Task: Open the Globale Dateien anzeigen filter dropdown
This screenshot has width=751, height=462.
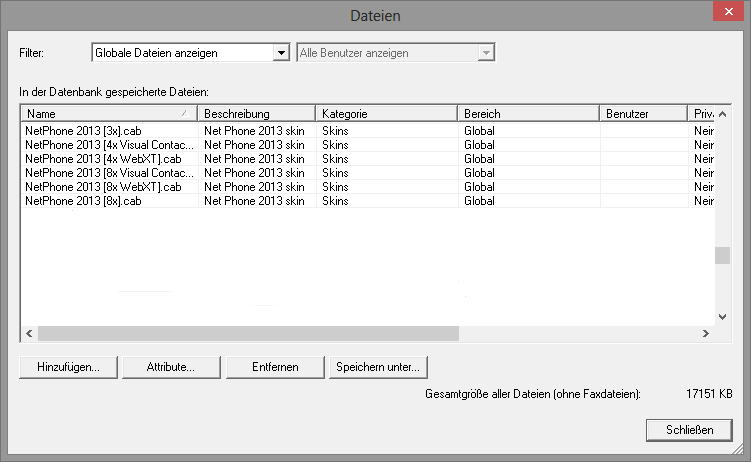Action: tap(190, 53)
